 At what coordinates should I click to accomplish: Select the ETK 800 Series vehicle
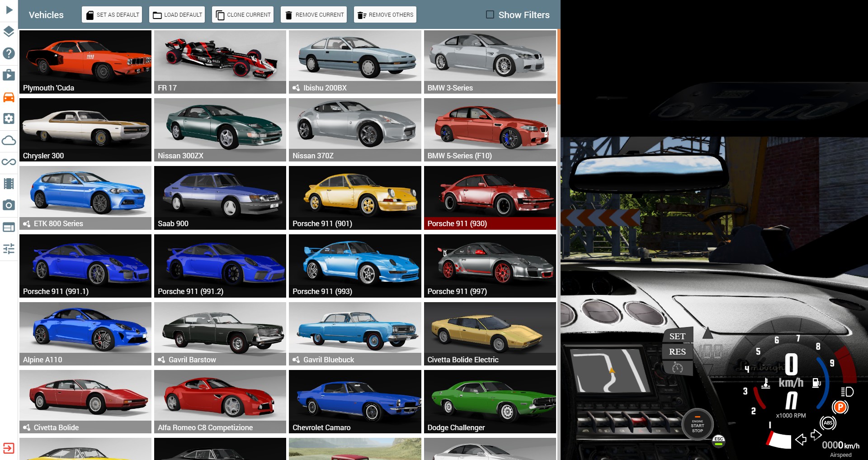tap(85, 198)
